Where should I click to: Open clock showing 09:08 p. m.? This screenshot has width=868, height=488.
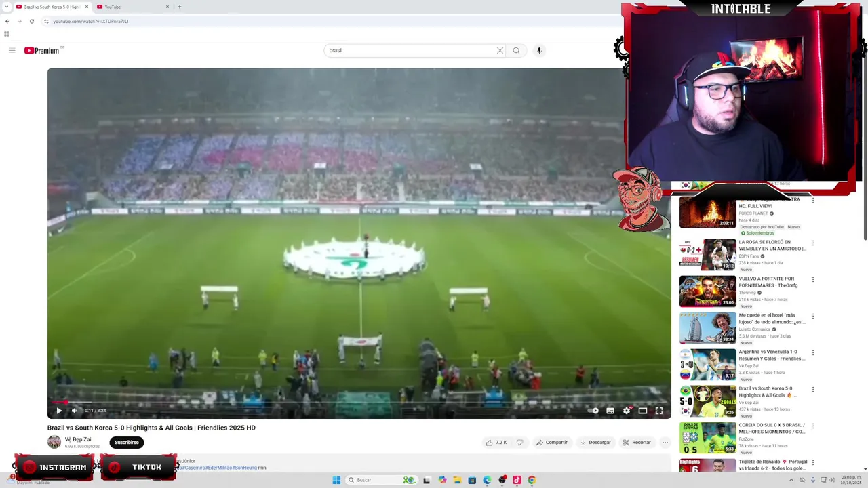851,480
